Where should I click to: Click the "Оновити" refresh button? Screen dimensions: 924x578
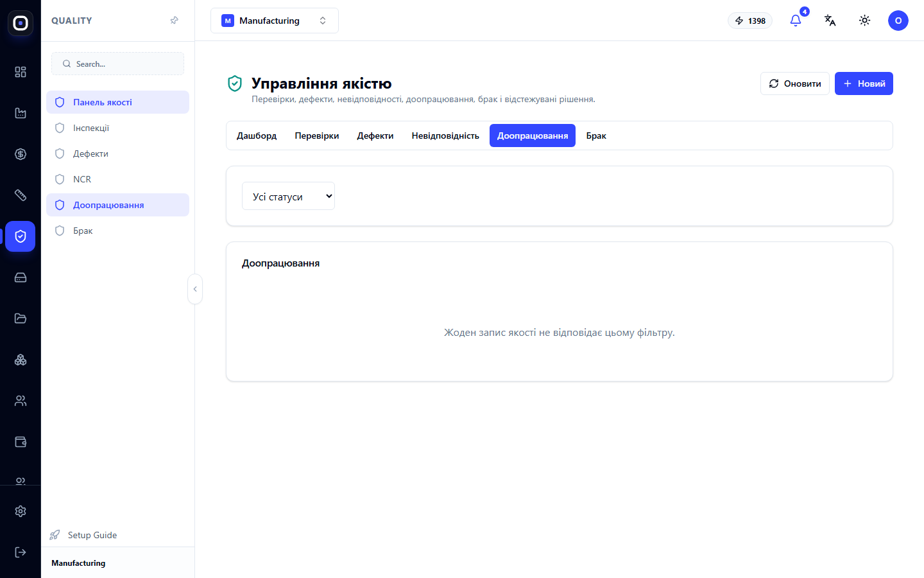tap(795, 83)
